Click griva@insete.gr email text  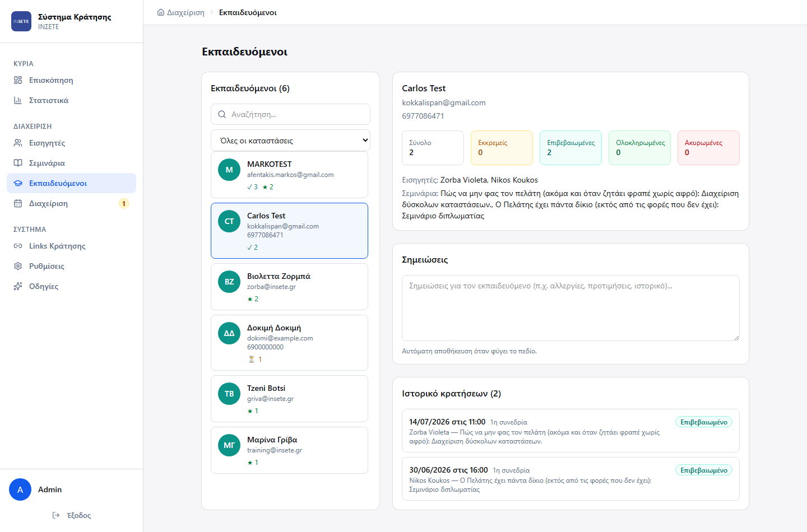[x=270, y=399]
